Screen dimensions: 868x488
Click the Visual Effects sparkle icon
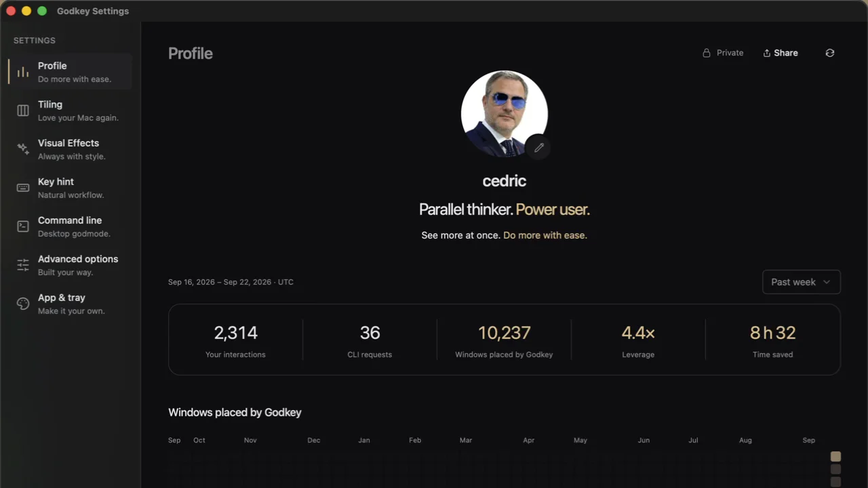point(23,149)
